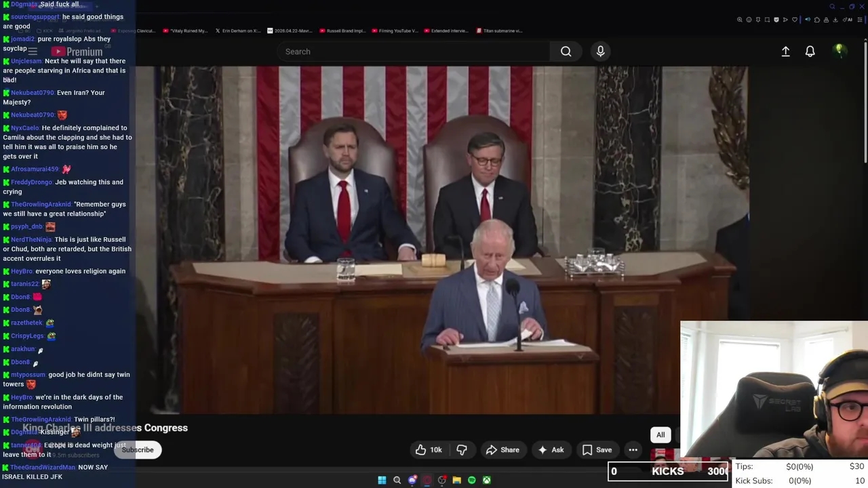Viewport: 868px width, 488px height.
Task: Click the pin toolbar icon in browser
Action: click(758, 20)
